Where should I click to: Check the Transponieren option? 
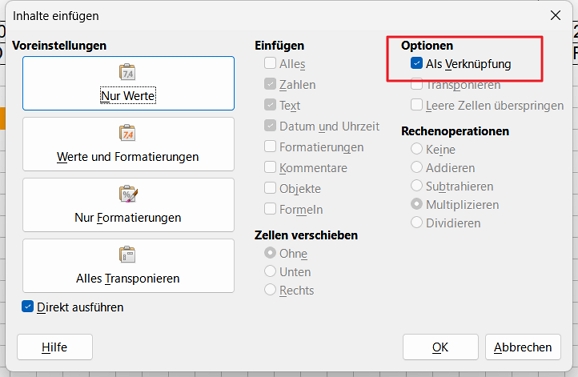[417, 85]
